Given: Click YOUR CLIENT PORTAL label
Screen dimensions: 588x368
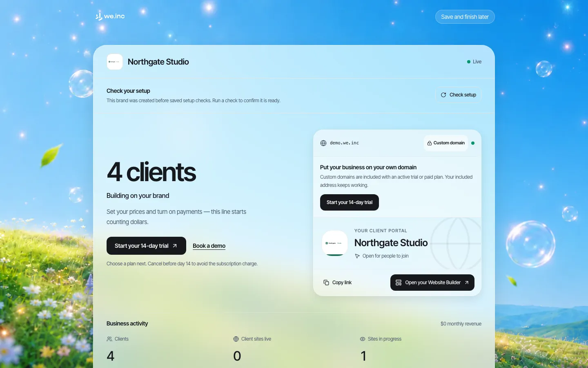Looking at the screenshot, I should pyautogui.click(x=381, y=231).
